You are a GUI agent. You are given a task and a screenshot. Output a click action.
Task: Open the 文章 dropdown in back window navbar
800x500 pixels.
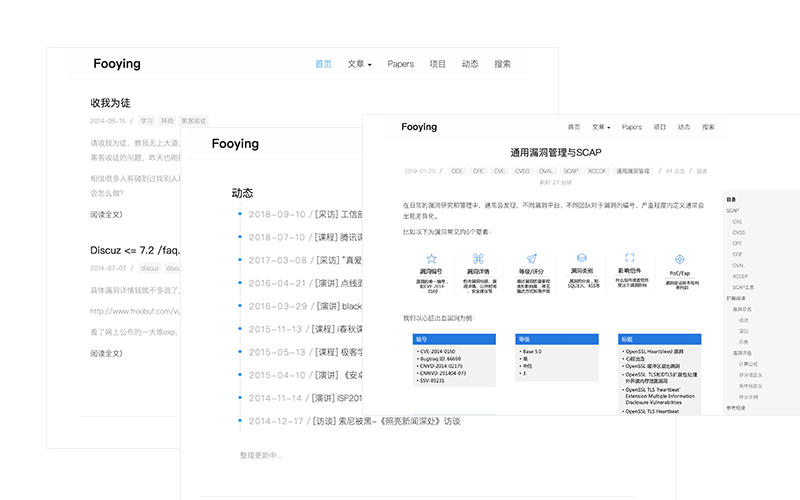coord(359,64)
